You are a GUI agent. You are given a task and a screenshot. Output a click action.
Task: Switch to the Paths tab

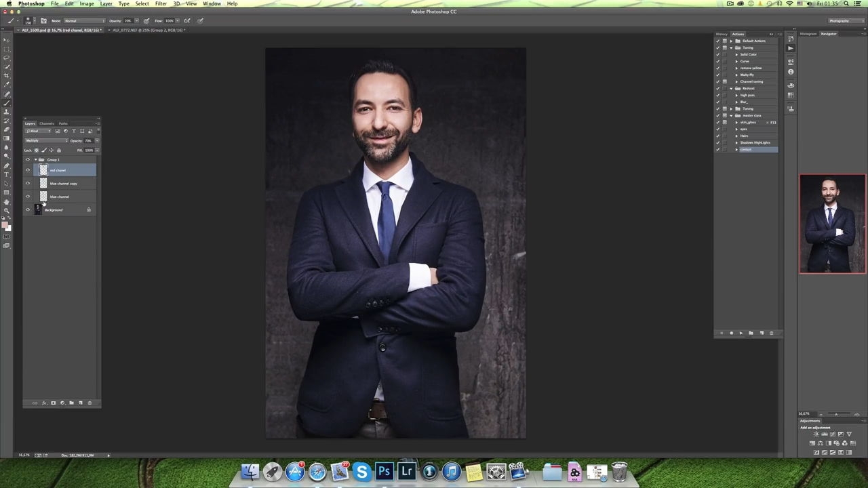pyautogui.click(x=63, y=123)
